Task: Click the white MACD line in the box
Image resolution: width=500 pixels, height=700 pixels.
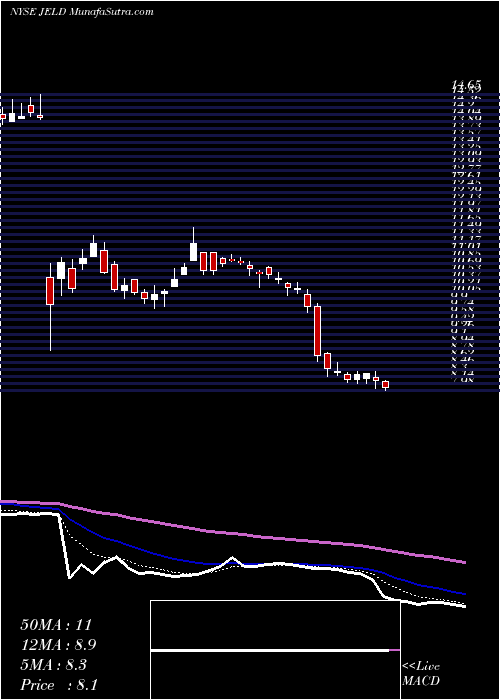Action: [x=270, y=650]
